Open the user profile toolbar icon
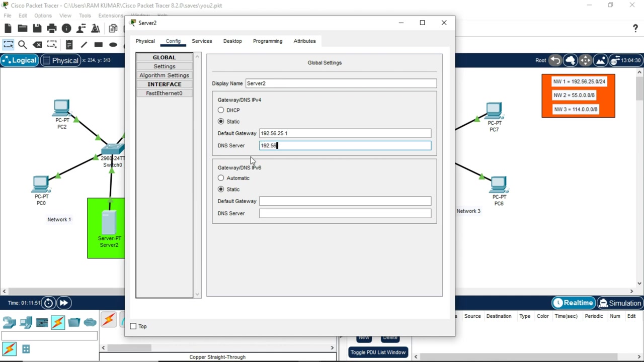This screenshot has width=644, height=362. (x=81, y=29)
